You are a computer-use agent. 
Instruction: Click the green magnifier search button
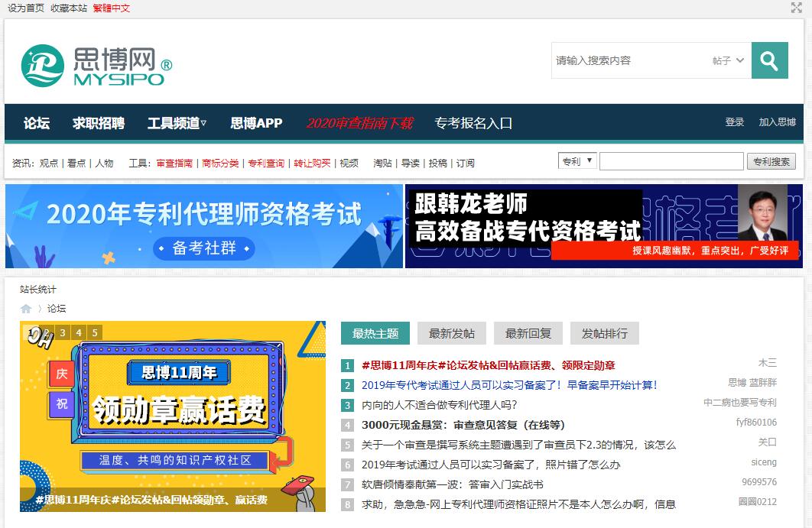click(x=769, y=60)
